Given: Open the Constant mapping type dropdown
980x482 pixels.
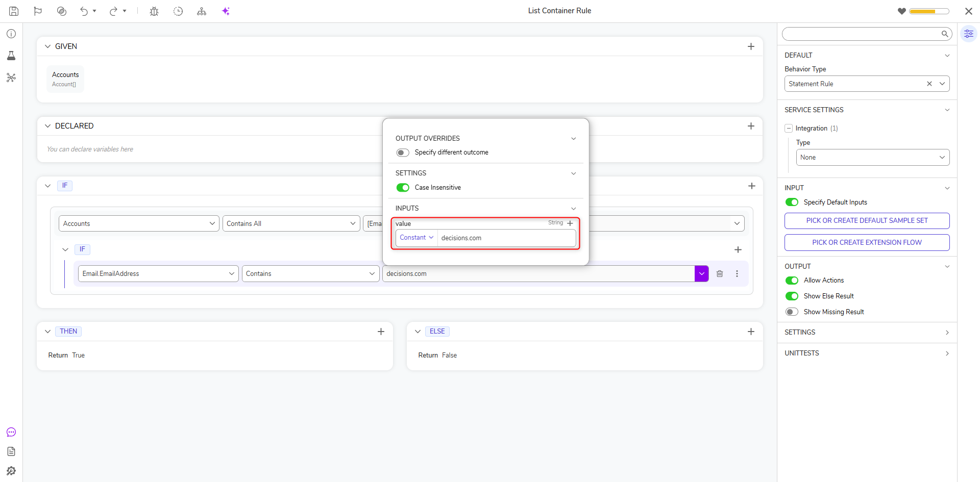Looking at the screenshot, I should pos(416,238).
